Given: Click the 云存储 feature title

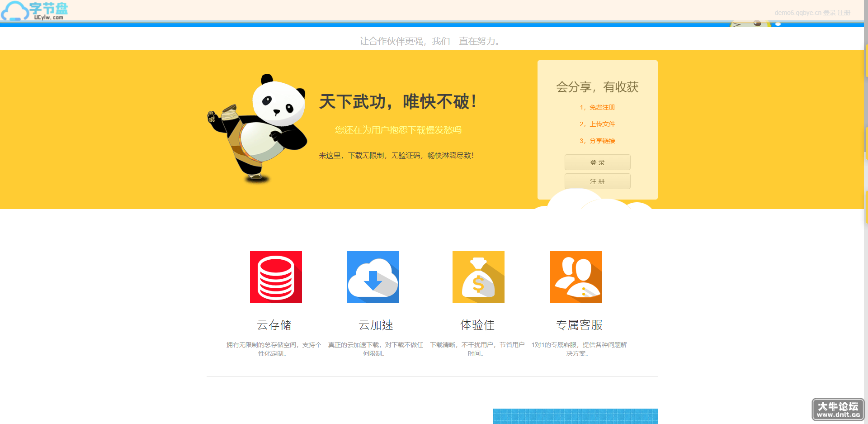Looking at the screenshot, I should (274, 325).
